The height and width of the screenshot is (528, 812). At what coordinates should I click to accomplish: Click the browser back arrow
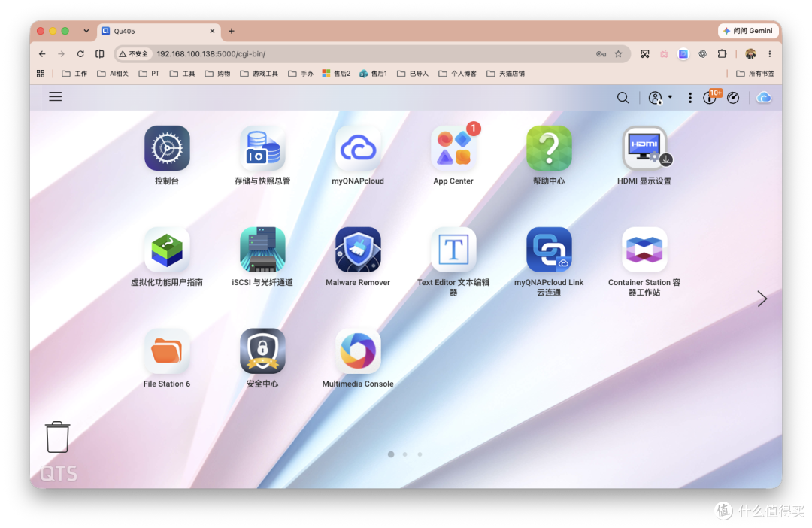42,54
